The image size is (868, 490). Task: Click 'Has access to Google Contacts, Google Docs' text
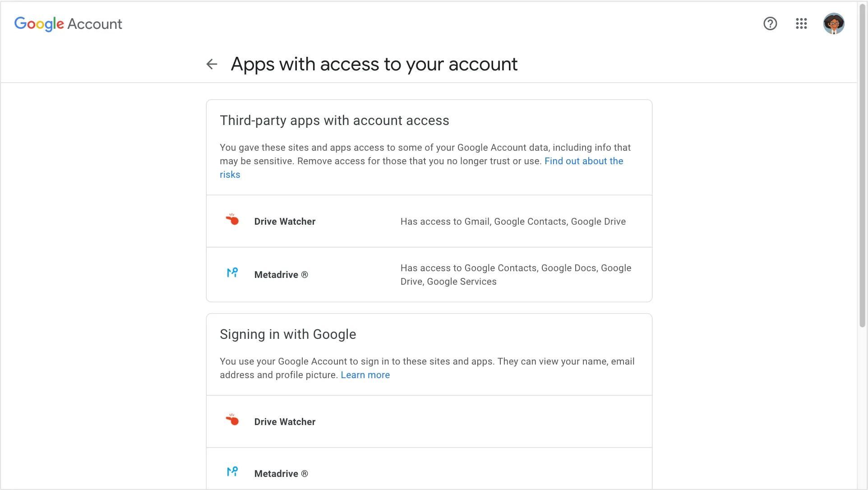(516, 275)
